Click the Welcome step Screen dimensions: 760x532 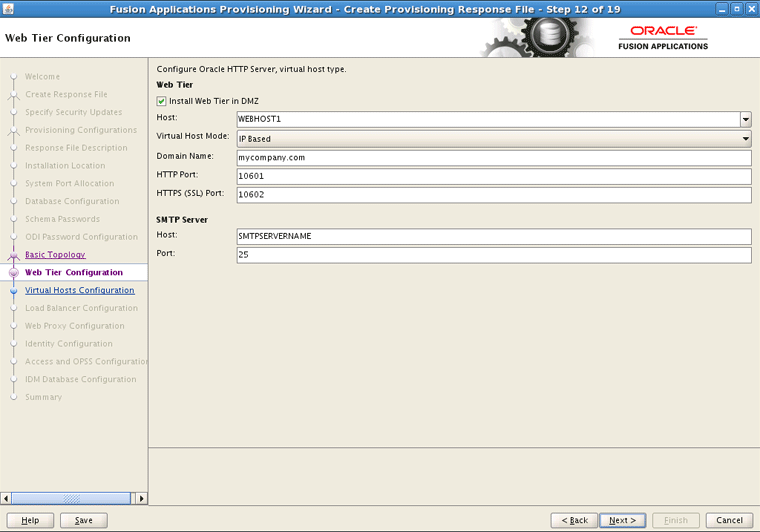(43, 77)
